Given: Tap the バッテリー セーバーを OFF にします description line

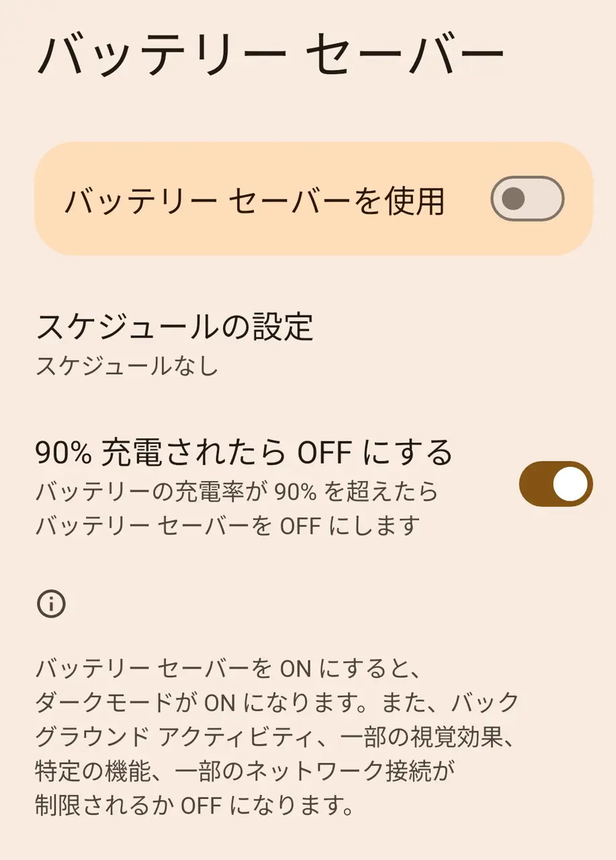Looking at the screenshot, I should coord(227,525).
